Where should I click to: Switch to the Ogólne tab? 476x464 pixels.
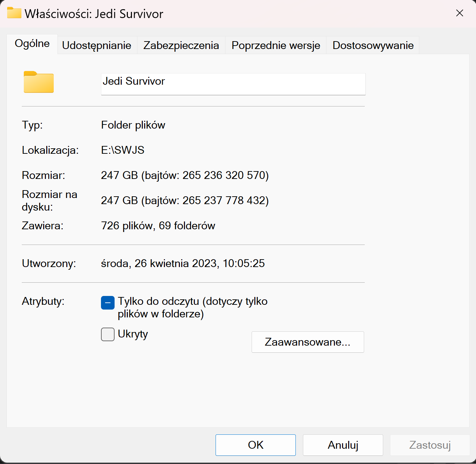click(x=32, y=44)
